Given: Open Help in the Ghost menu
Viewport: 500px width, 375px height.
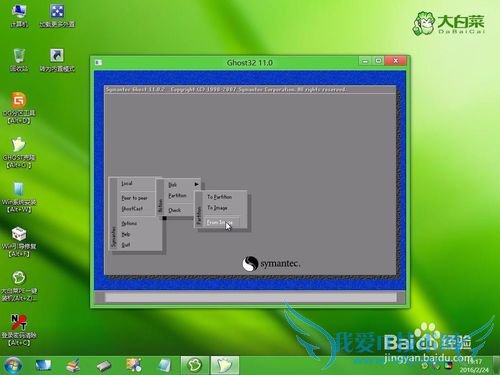Looking at the screenshot, I should 126,234.
